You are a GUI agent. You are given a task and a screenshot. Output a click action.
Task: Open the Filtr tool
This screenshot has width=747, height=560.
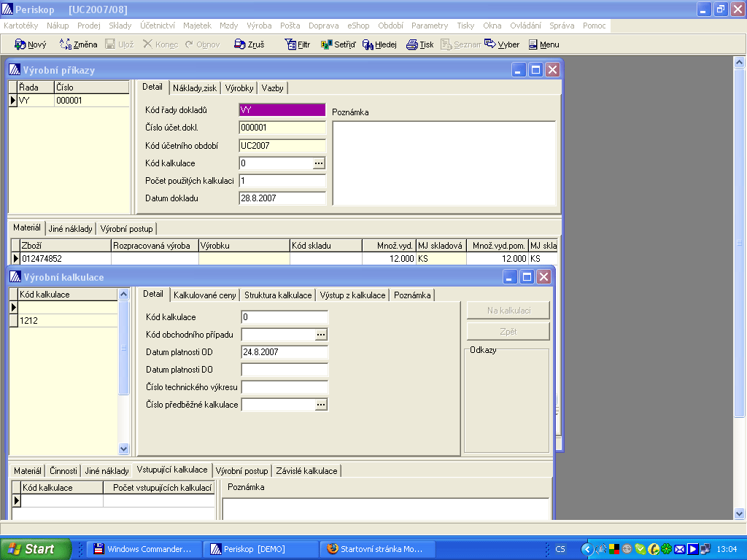click(290, 44)
